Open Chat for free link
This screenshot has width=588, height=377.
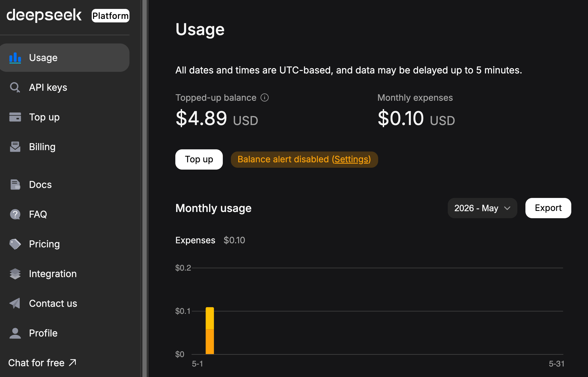[x=42, y=363]
